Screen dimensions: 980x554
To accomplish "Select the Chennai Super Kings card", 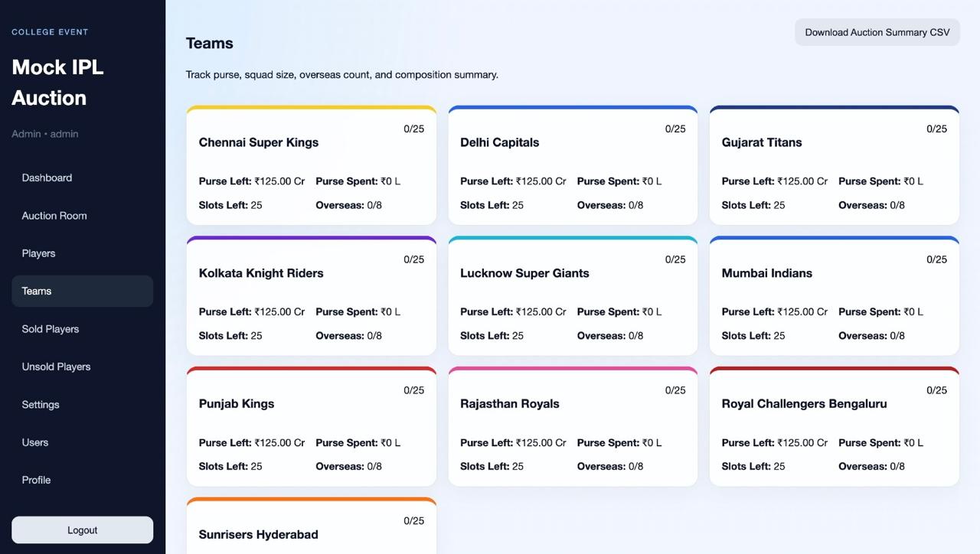I will coord(311,165).
